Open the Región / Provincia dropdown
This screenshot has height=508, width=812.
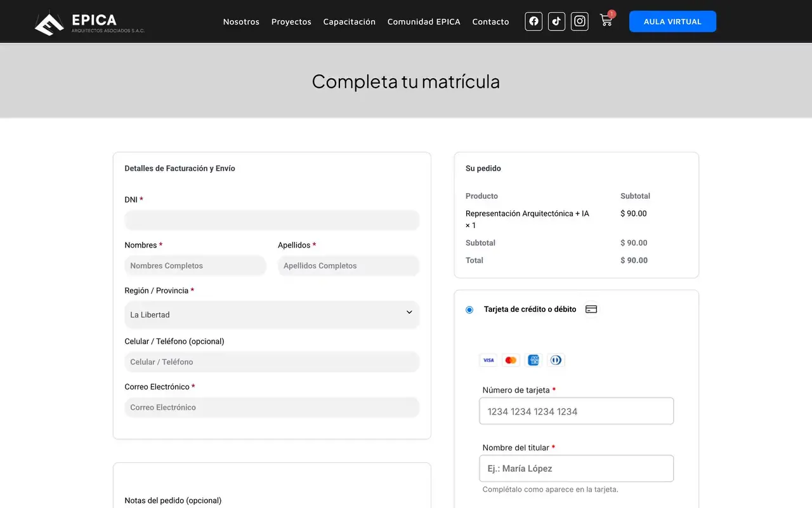tap(272, 314)
